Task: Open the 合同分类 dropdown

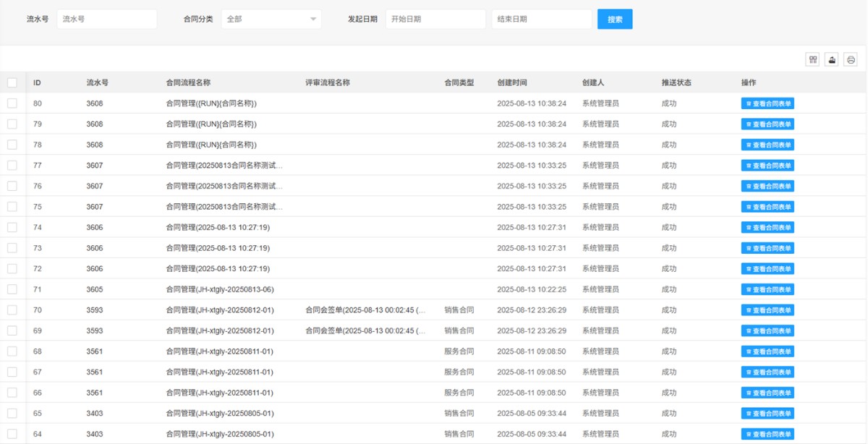Action: point(271,20)
